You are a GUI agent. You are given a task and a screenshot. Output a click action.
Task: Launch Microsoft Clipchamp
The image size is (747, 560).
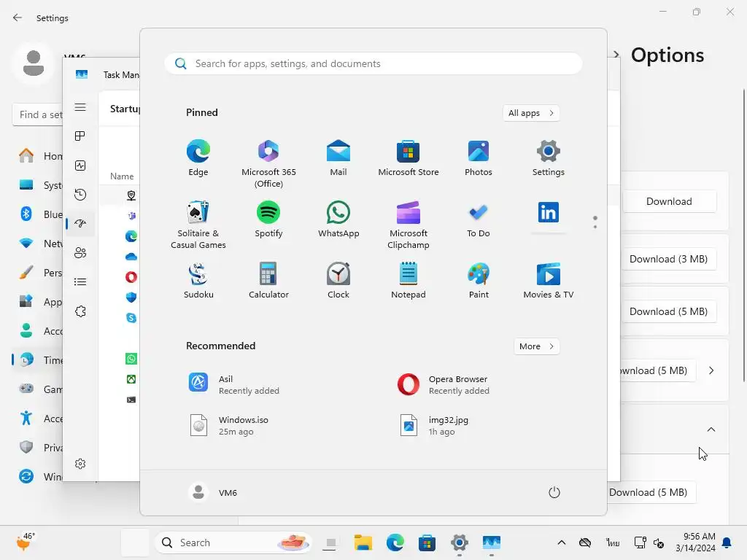coord(409,225)
